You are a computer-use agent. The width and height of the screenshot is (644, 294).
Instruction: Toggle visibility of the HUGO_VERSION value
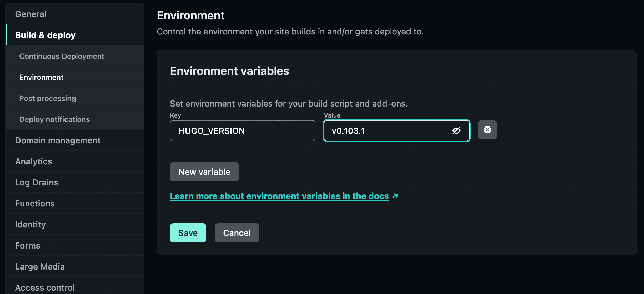coord(456,131)
